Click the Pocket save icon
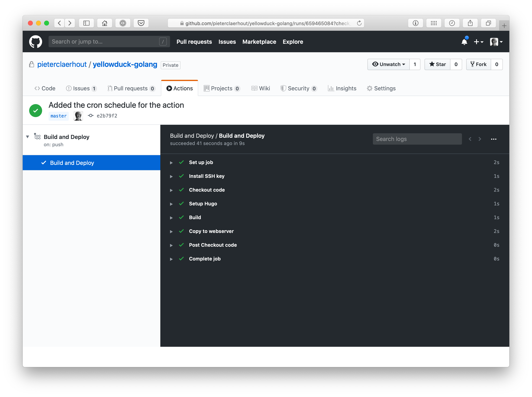Image resolution: width=532 pixels, height=397 pixels. tap(141, 23)
